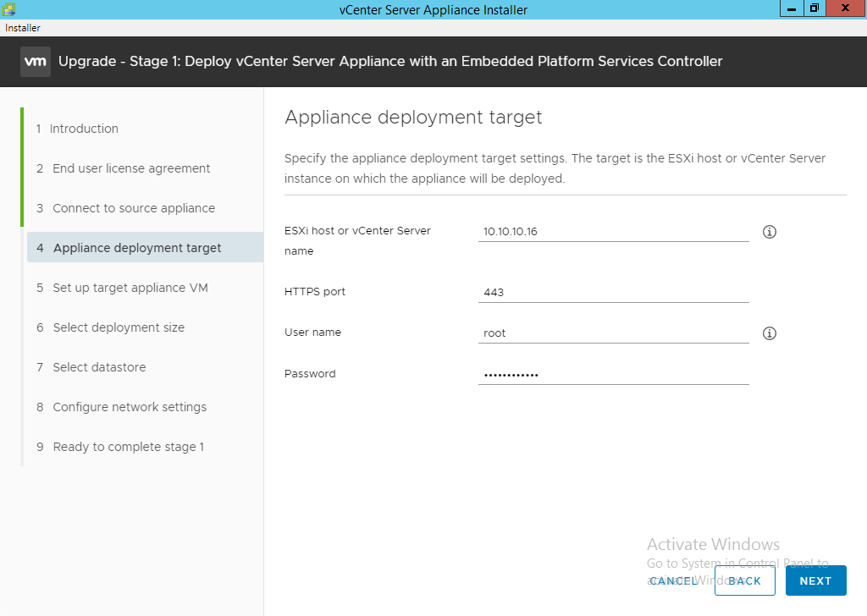Click the CANCEL button

[673, 580]
